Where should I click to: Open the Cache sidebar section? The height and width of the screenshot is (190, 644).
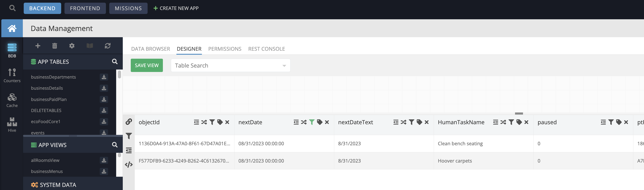click(12, 100)
